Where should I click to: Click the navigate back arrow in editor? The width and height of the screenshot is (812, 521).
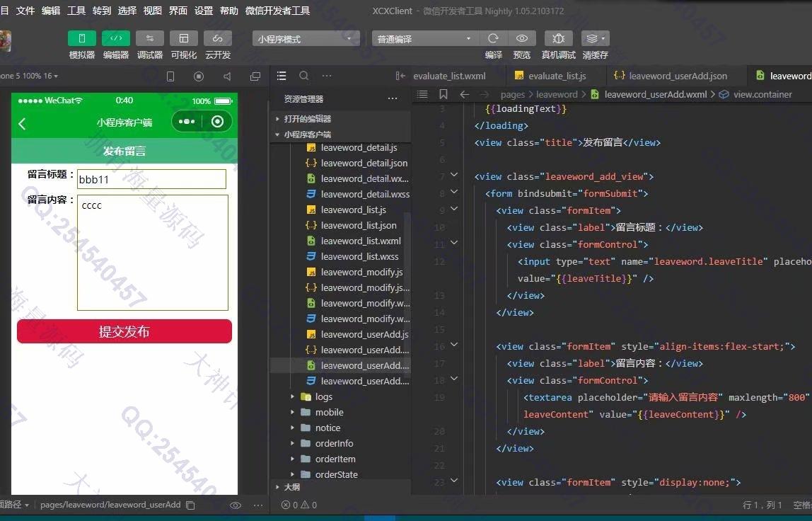(x=465, y=94)
